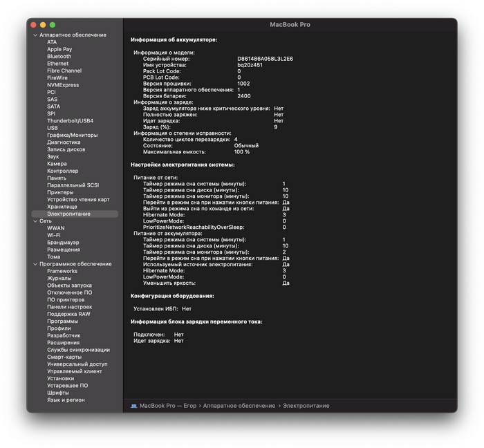Select PCI in the sidebar

point(51,92)
